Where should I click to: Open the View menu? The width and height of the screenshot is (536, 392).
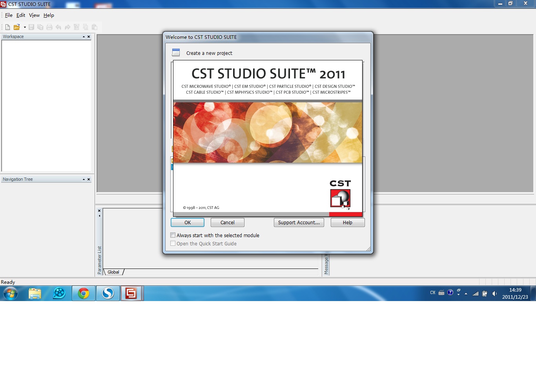pyautogui.click(x=34, y=15)
